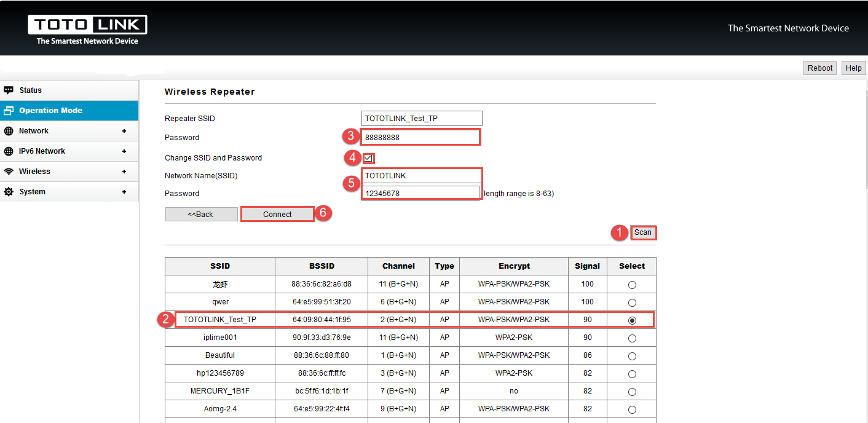Image resolution: width=868 pixels, height=423 pixels.
Task: Select the qwer network radio button
Action: click(632, 302)
